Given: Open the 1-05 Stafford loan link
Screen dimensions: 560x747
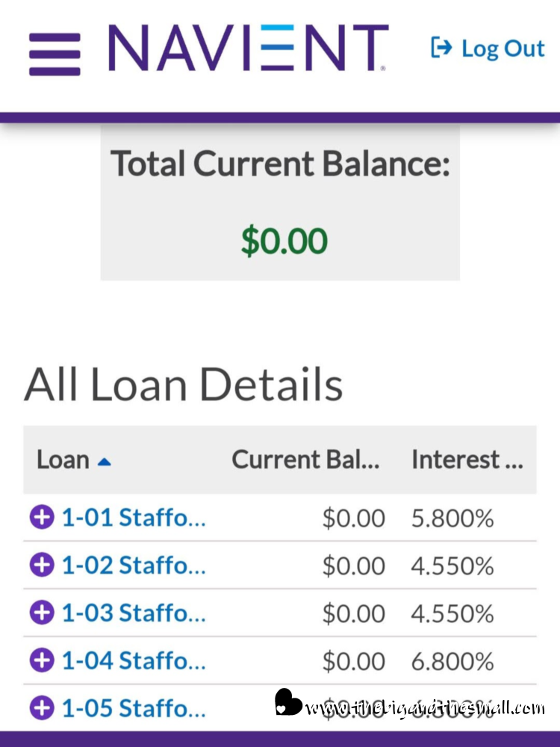Looking at the screenshot, I should click(133, 707).
